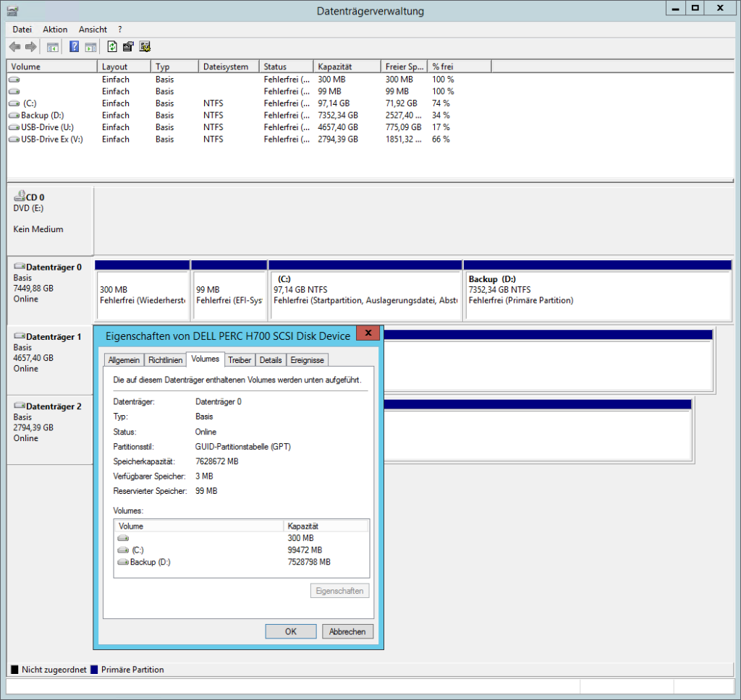Viewport: 741px width, 700px height.
Task: Click the OK button in the properties dialog
Action: coord(290,631)
